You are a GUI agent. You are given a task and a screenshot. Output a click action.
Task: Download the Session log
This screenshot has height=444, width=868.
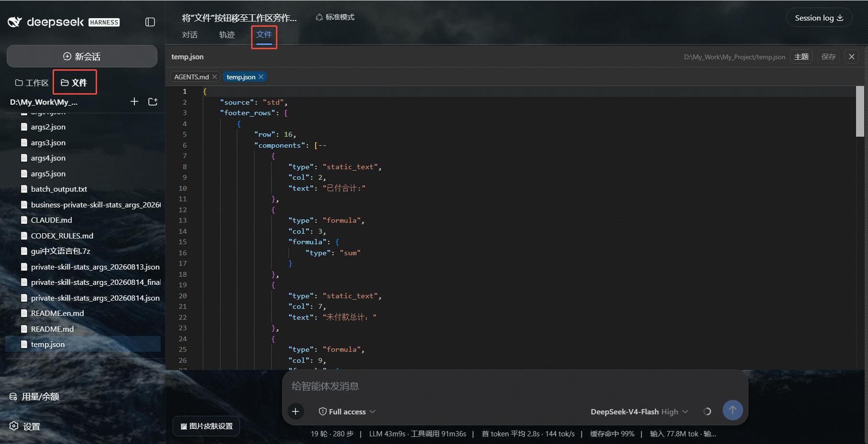[x=819, y=18]
